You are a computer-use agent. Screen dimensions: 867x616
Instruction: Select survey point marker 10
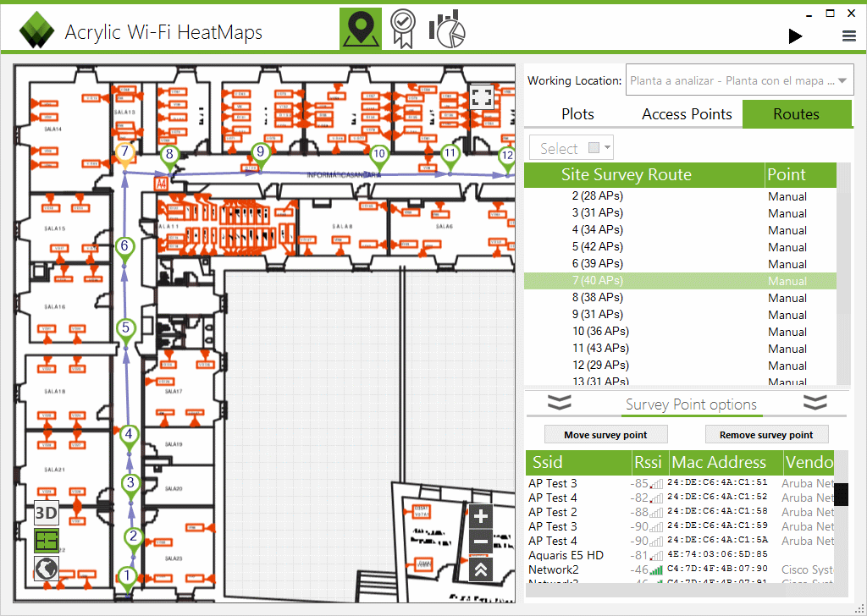(378, 155)
